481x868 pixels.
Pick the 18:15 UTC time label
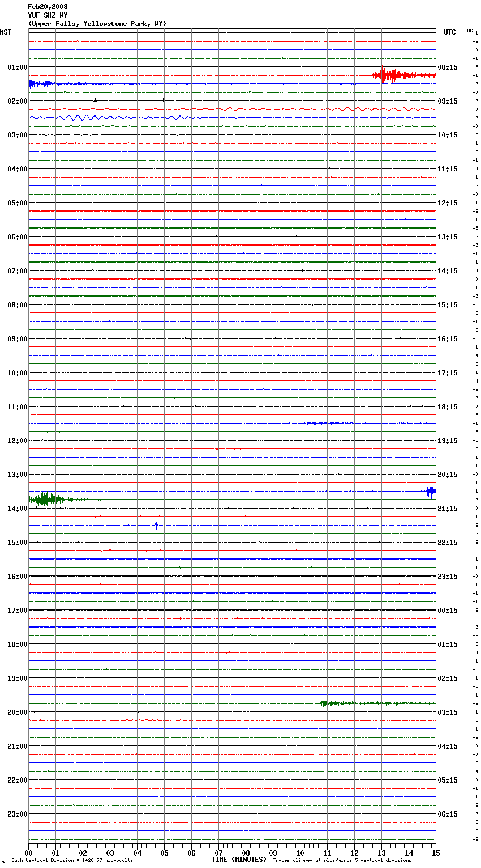click(x=448, y=407)
